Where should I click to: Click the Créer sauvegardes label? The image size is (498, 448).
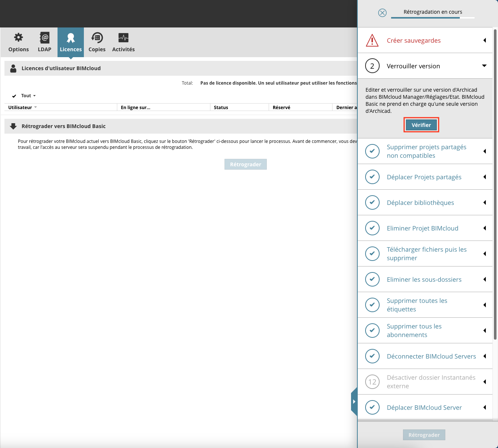click(414, 40)
